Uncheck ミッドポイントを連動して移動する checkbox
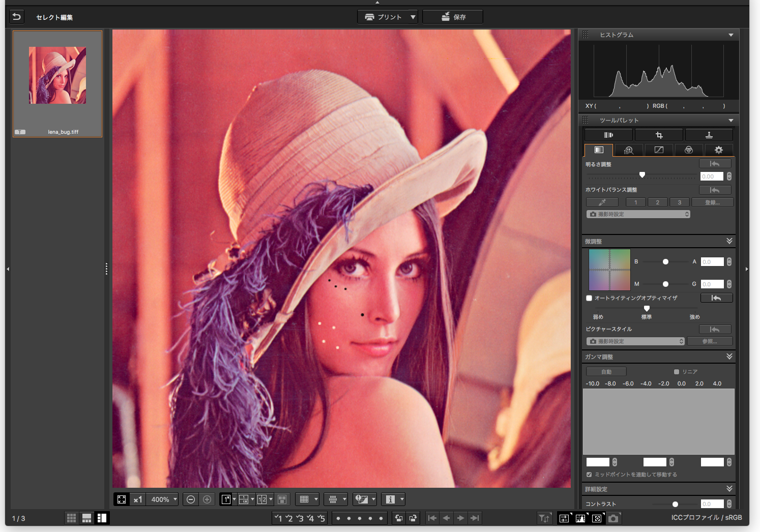Image resolution: width=760 pixels, height=532 pixels. tap(589, 475)
